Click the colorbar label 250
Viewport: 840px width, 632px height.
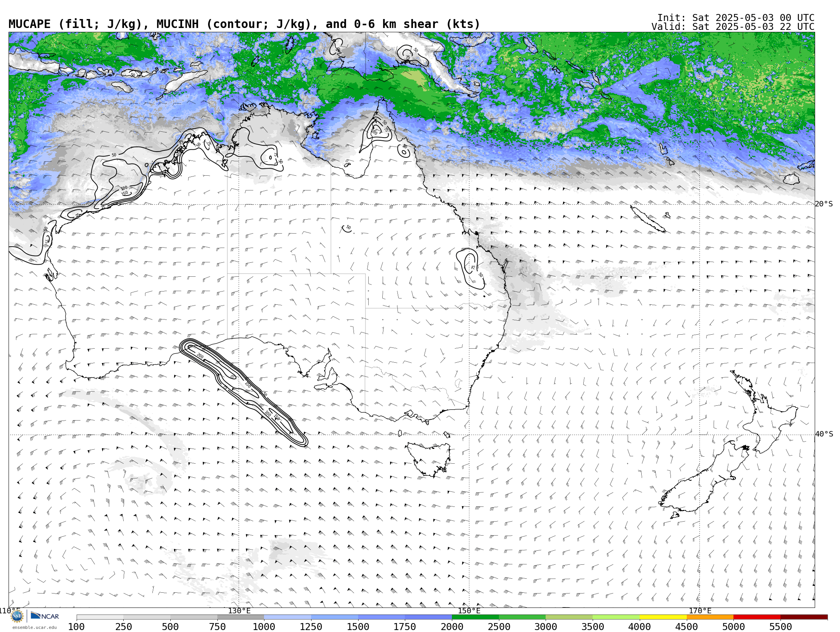pos(123,627)
